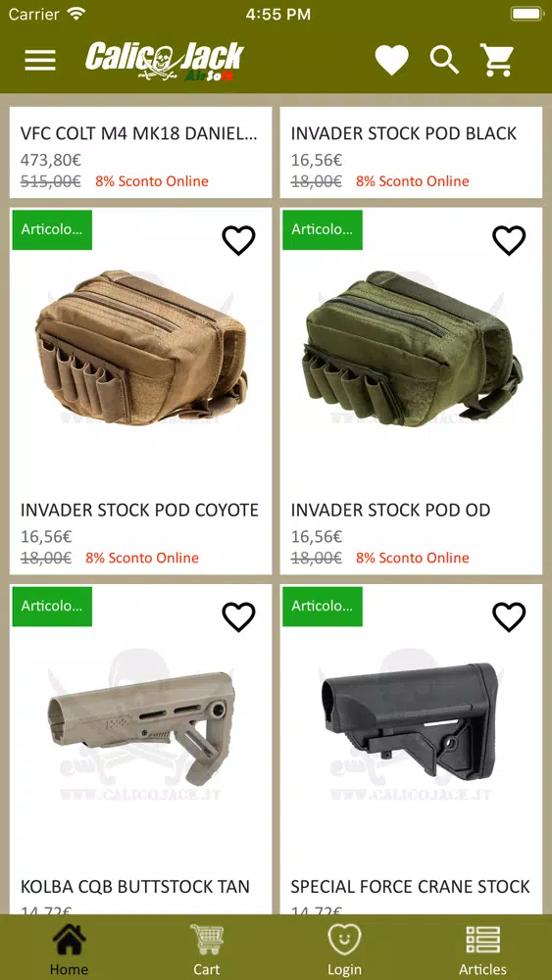Open the hamburger menu
The height and width of the screenshot is (980, 552).
(40, 61)
